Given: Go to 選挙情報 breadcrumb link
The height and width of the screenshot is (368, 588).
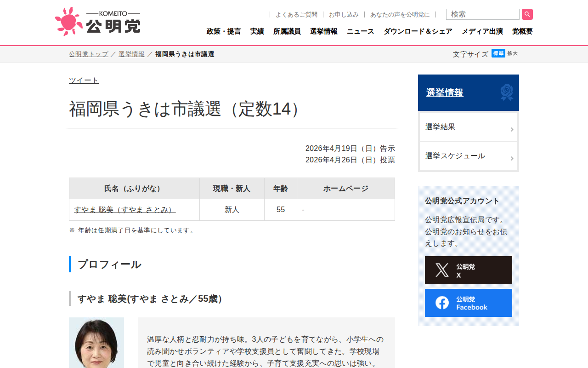Looking at the screenshot, I should [131, 54].
